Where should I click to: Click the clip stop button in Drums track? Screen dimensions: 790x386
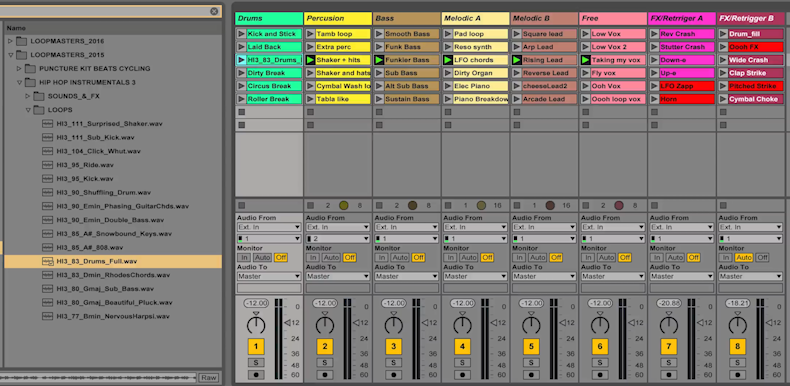(241, 206)
